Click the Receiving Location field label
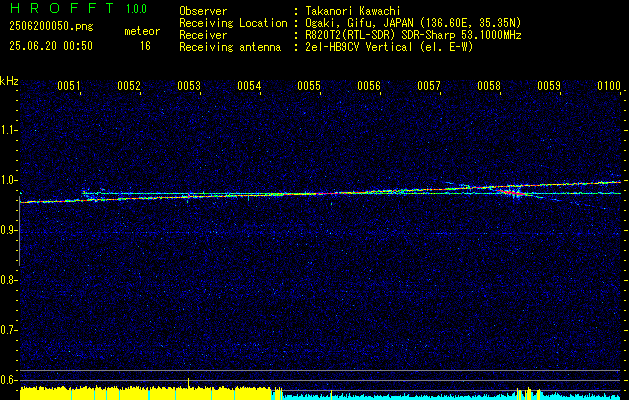Screen dimensions: 629x400 click(233, 23)
